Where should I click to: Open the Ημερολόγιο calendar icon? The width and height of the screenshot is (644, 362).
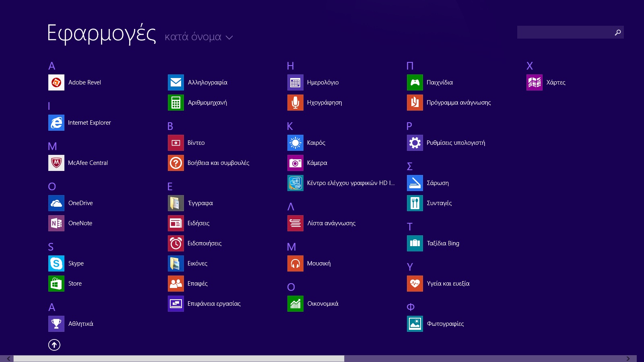pos(295,82)
